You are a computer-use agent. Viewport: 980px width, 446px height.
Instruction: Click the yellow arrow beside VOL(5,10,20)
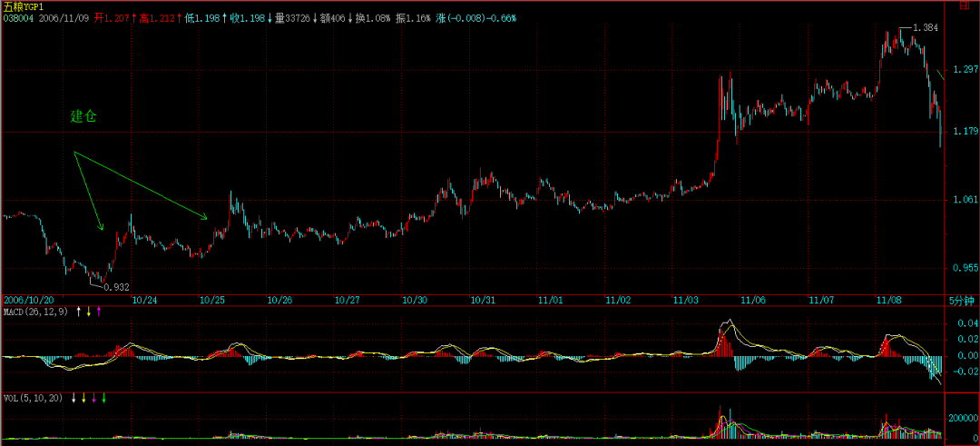tap(83, 398)
